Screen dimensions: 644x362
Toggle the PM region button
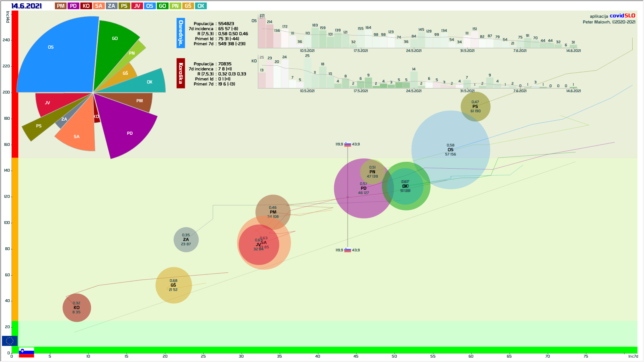(61, 6)
